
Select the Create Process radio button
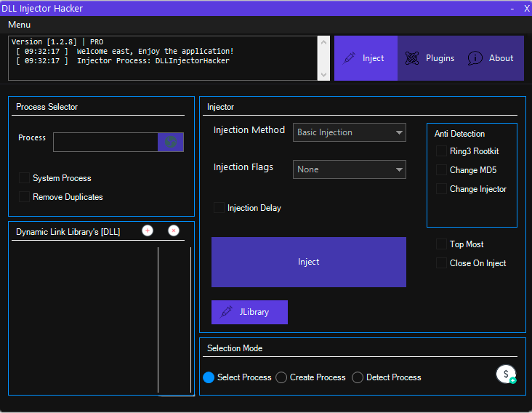point(281,377)
